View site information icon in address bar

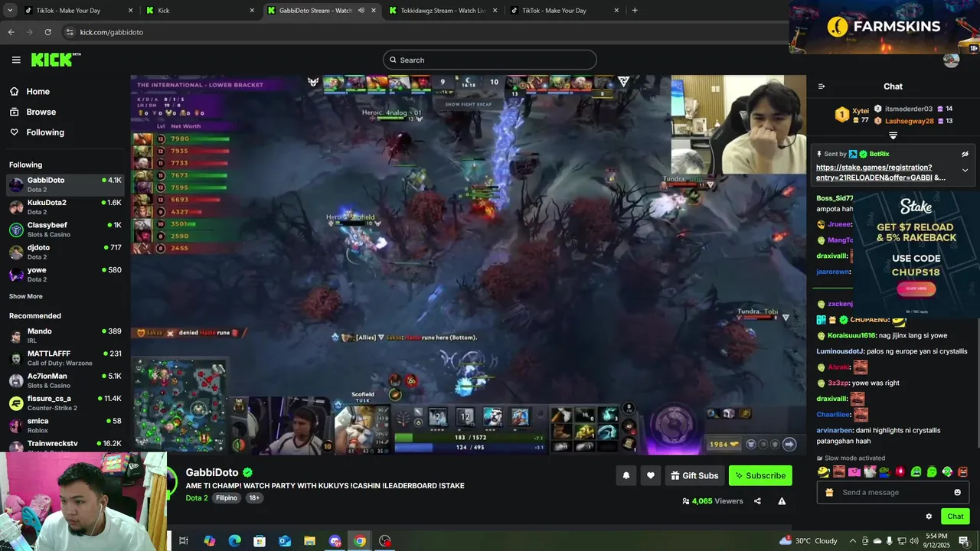(x=70, y=32)
